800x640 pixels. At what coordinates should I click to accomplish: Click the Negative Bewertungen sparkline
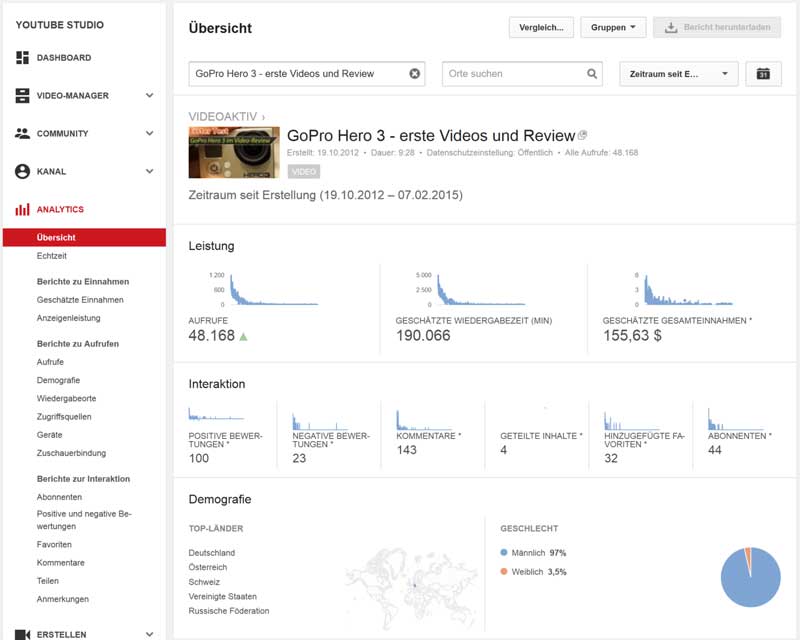[320, 421]
